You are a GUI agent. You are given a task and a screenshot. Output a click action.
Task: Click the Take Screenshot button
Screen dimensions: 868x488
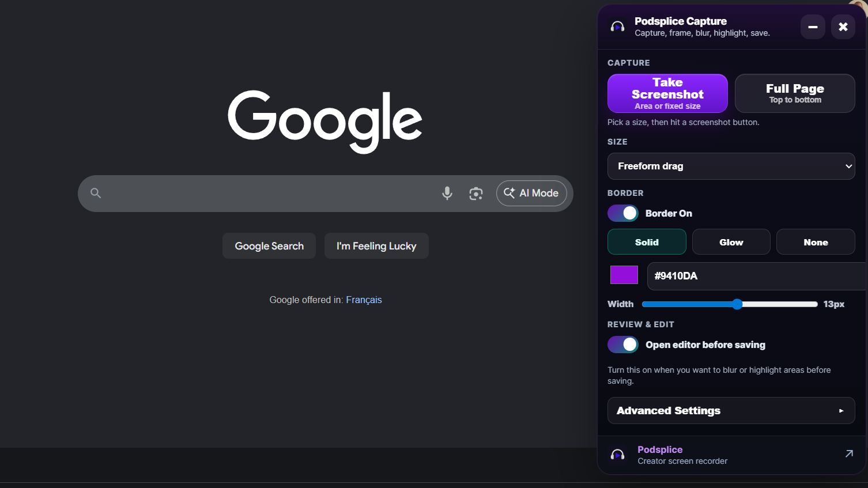(x=667, y=93)
